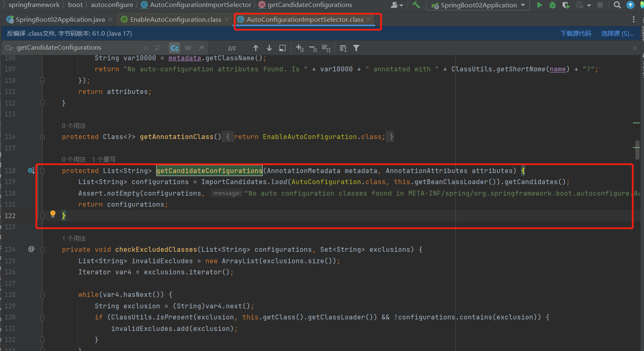Expand folded getAnnotationClass method on line 114
Image resolution: width=644 pixels, height=351 pixels.
tap(43, 137)
